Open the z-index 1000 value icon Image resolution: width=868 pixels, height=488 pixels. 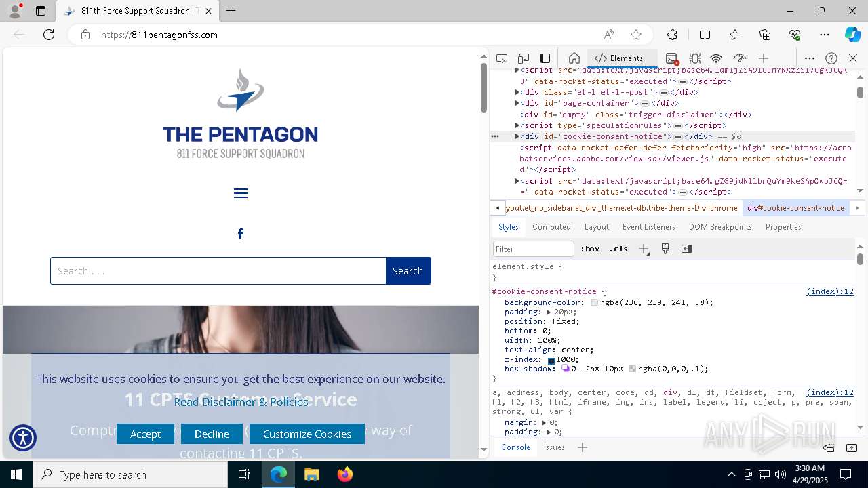point(551,360)
